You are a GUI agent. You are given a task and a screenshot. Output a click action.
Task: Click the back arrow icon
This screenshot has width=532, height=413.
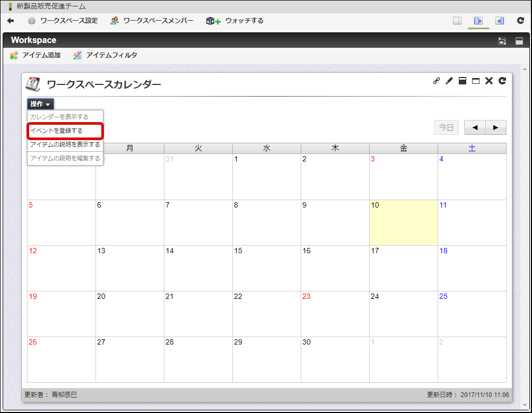(11, 21)
